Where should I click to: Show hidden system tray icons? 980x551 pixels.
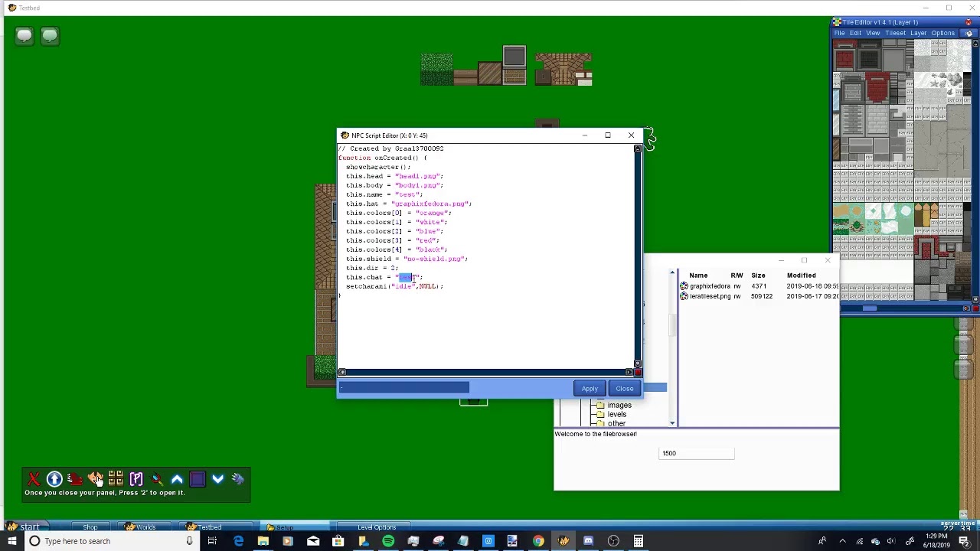(x=842, y=541)
